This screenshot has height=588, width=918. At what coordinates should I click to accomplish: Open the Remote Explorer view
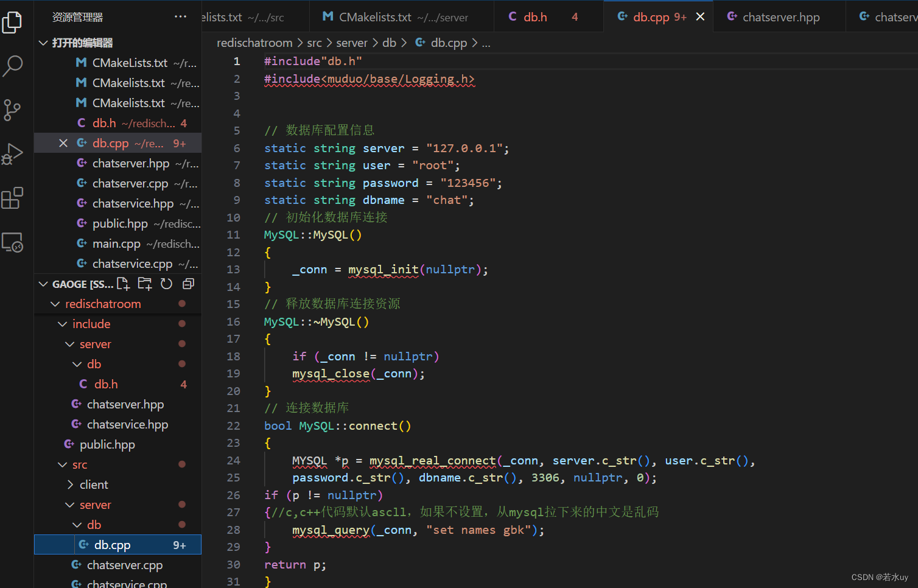12,242
